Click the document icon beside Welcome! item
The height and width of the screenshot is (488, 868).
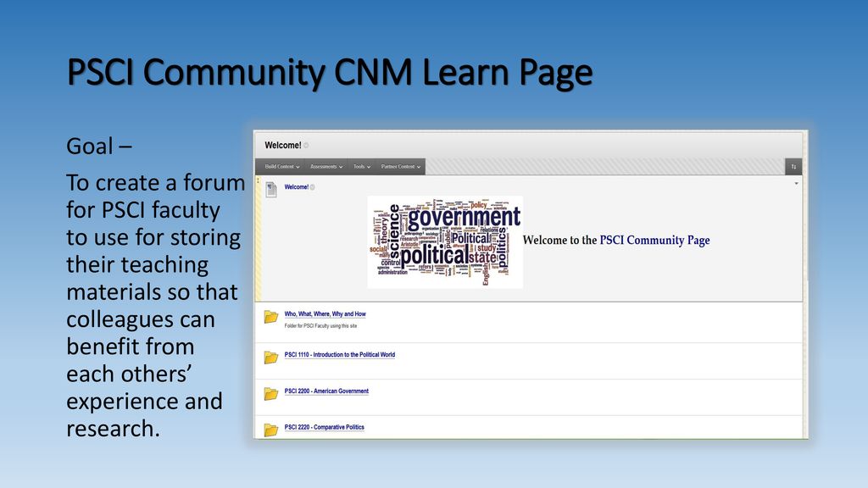click(271, 189)
